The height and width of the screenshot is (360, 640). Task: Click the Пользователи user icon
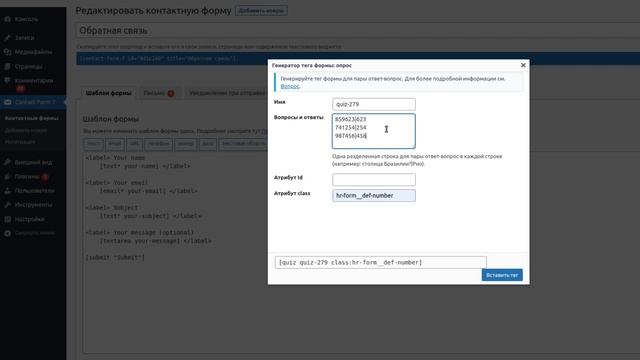(x=7, y=191)
